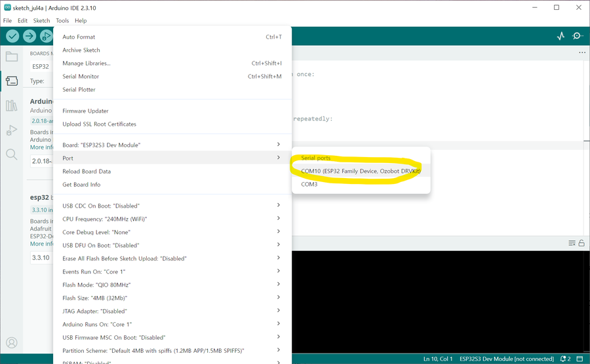The image size is (590, 364).
Task: Expand Core Debug Level submenu
Action: coord(172,232)
